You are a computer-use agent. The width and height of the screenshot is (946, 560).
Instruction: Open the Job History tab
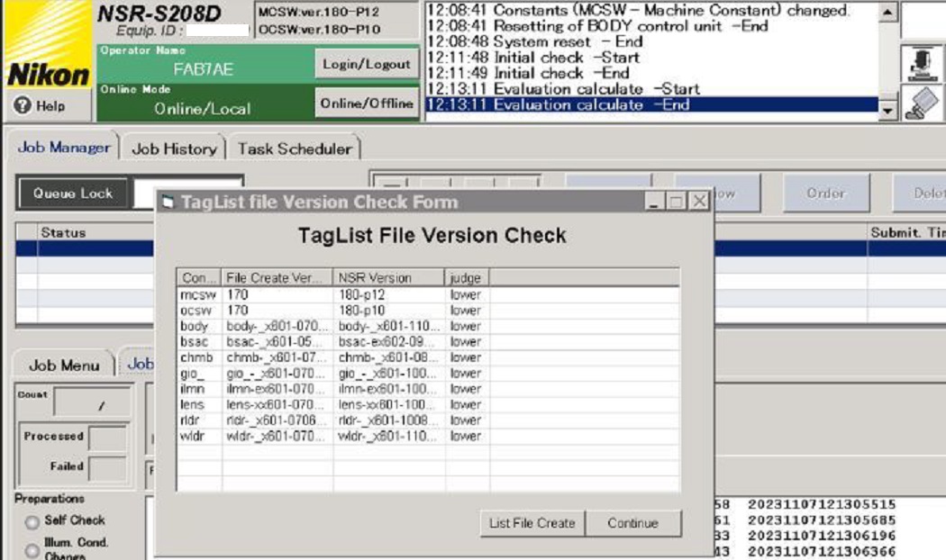pos(174,149)
